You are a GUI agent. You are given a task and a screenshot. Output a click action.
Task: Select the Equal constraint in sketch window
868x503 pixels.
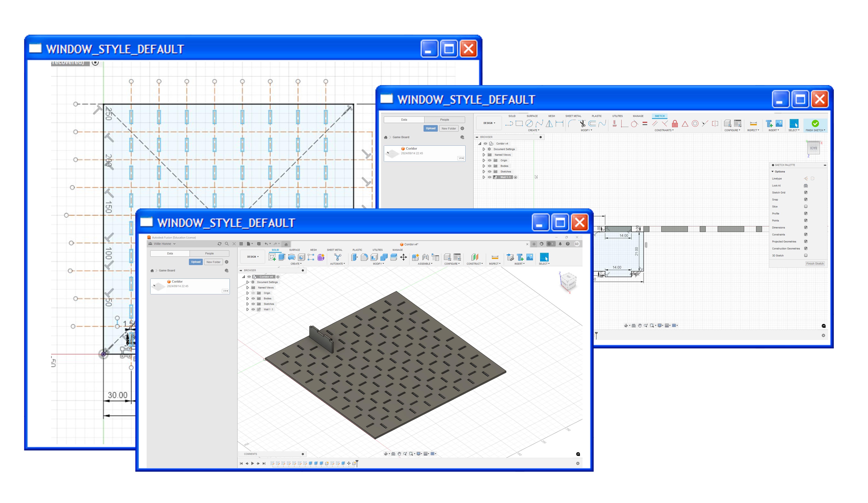tap(645, 124)
